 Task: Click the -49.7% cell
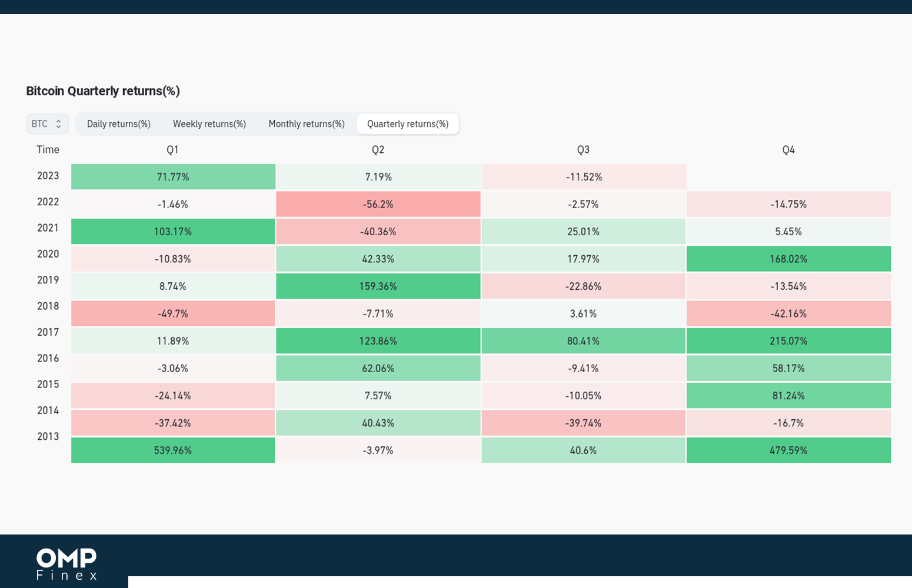(x=173, y=313)
